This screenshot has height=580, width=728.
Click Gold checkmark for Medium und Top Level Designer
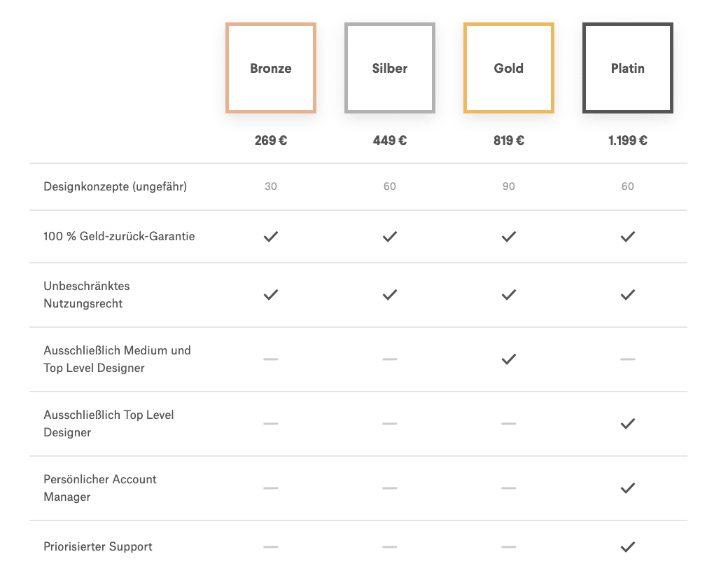[509, 359]
